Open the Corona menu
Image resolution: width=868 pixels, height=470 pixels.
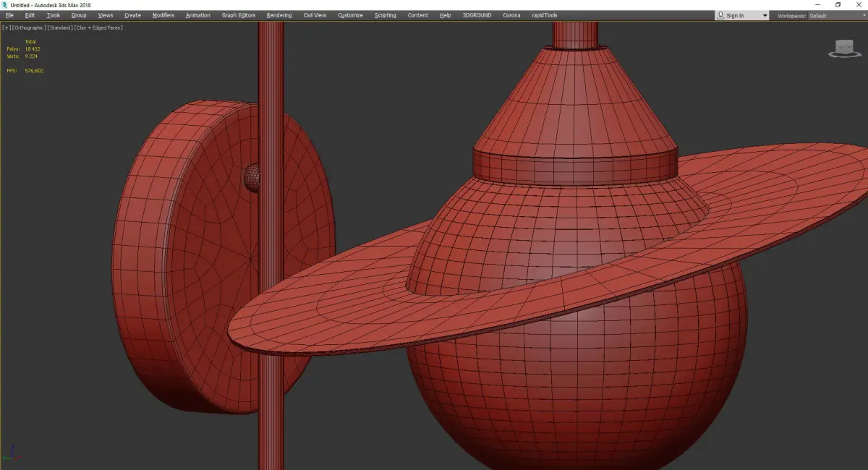[511, 15]
